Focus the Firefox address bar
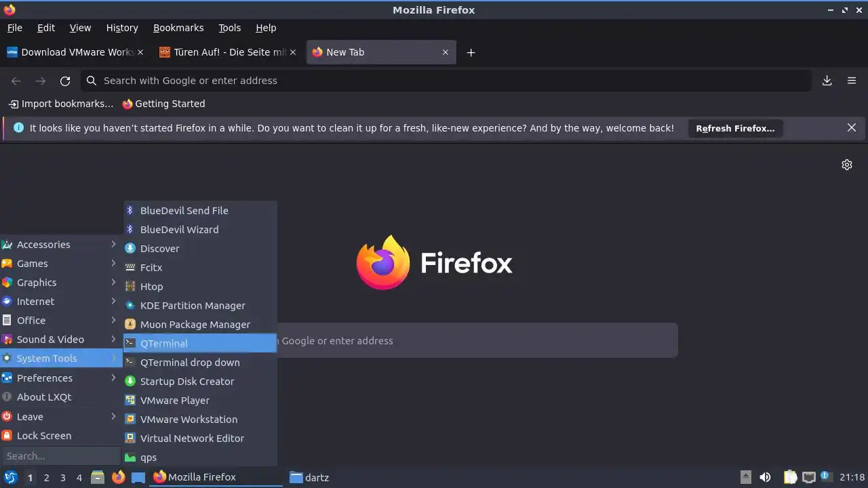This screenshot has width=868, height=488. point(446,81)
